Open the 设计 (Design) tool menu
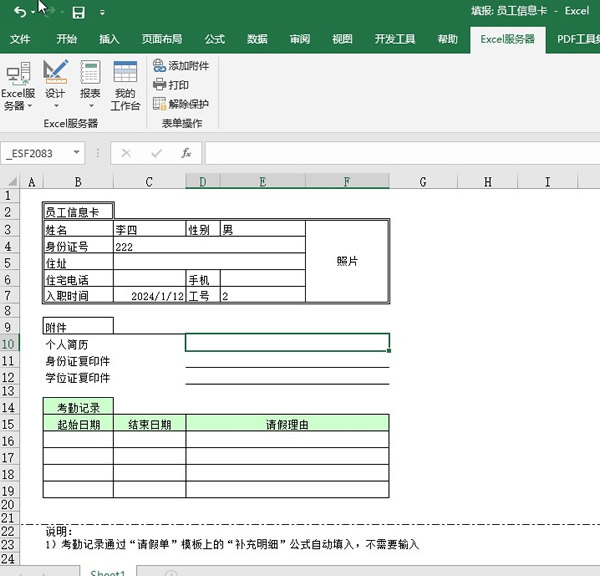The height and width of the screenshot is (576, 600). point(55,86)
